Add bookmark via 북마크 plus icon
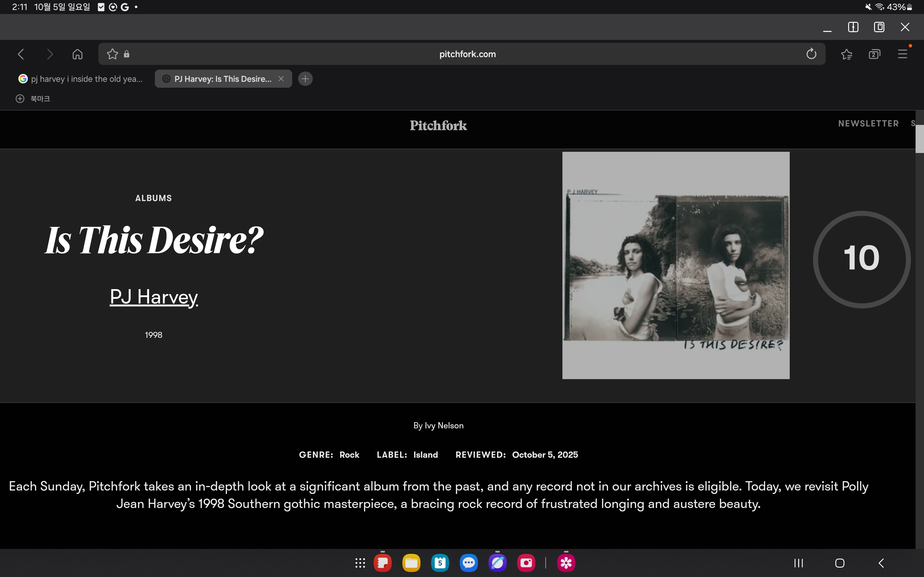924x577 pixels. coord(20,99)
